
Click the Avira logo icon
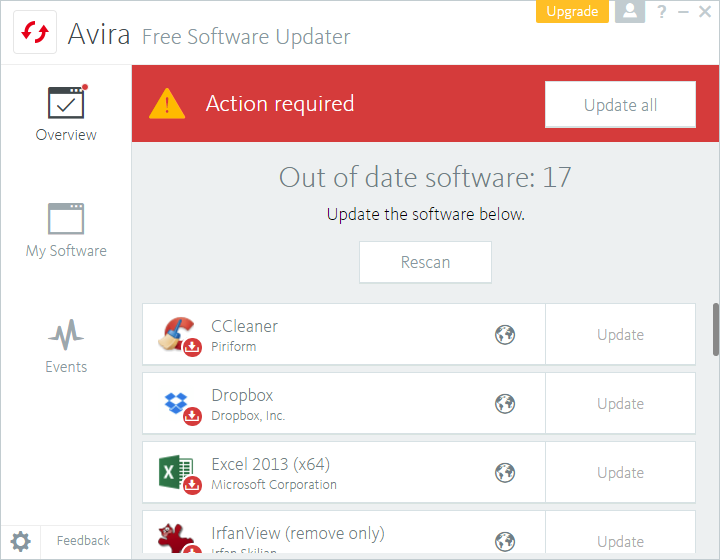point(35,33)
